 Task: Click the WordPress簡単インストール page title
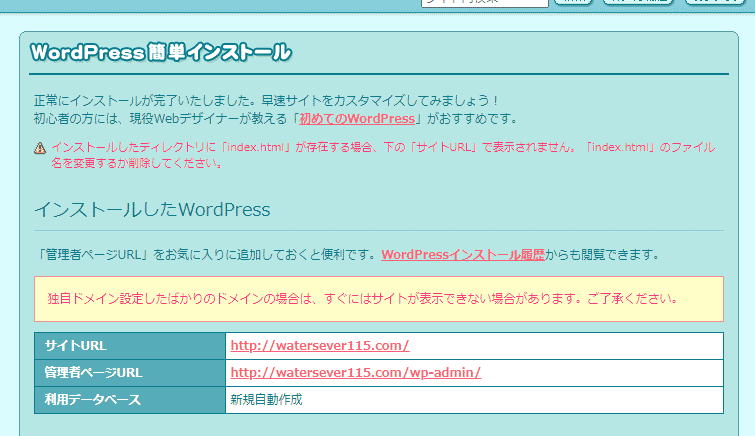161,53
